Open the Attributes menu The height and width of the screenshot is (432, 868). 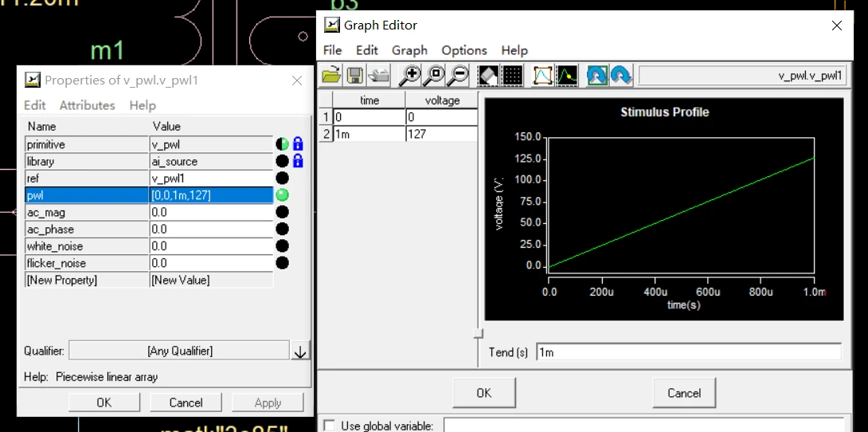tap(88, 105)
